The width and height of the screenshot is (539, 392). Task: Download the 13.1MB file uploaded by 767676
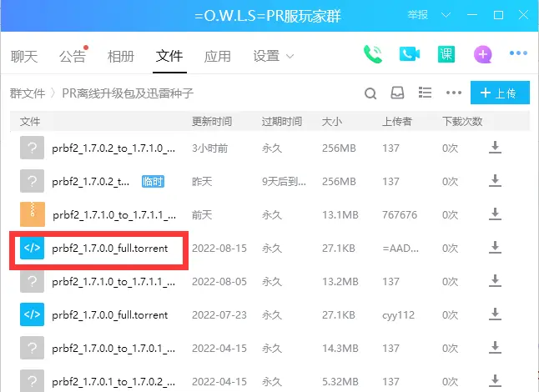(495, 214)
